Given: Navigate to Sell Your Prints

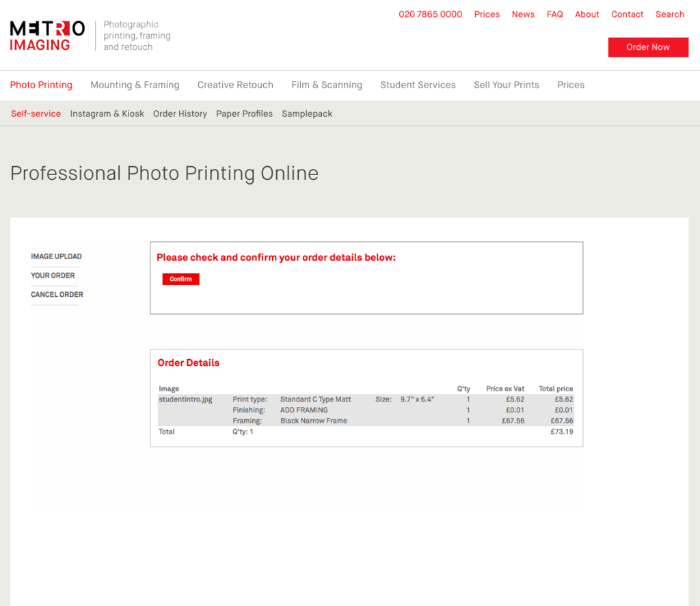Looking at the screenshot, I should pyautogui.click(x=506, y=85).
